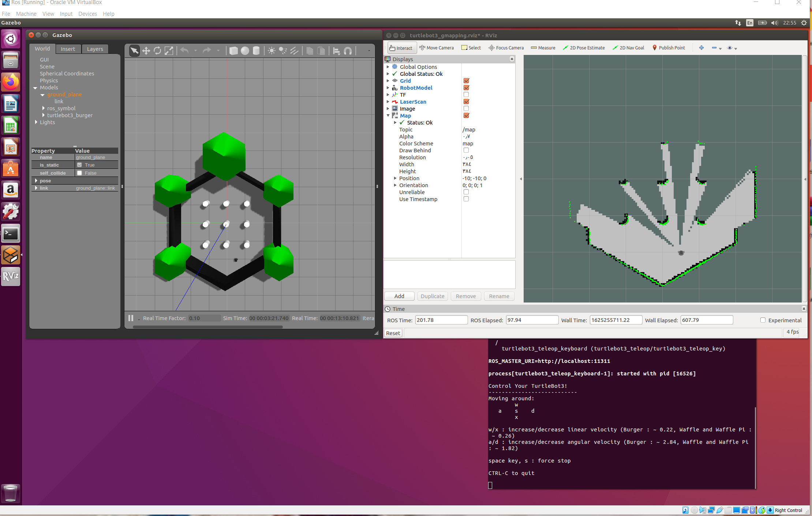Select the Rotate tool in Gazebo toolbar

pyautogui.click(x=157, y=51)
